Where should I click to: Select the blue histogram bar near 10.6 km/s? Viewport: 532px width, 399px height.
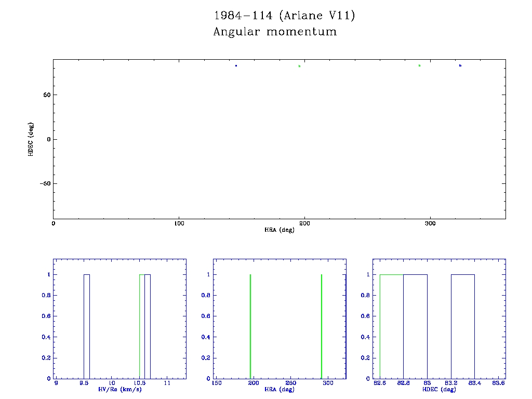148,326
